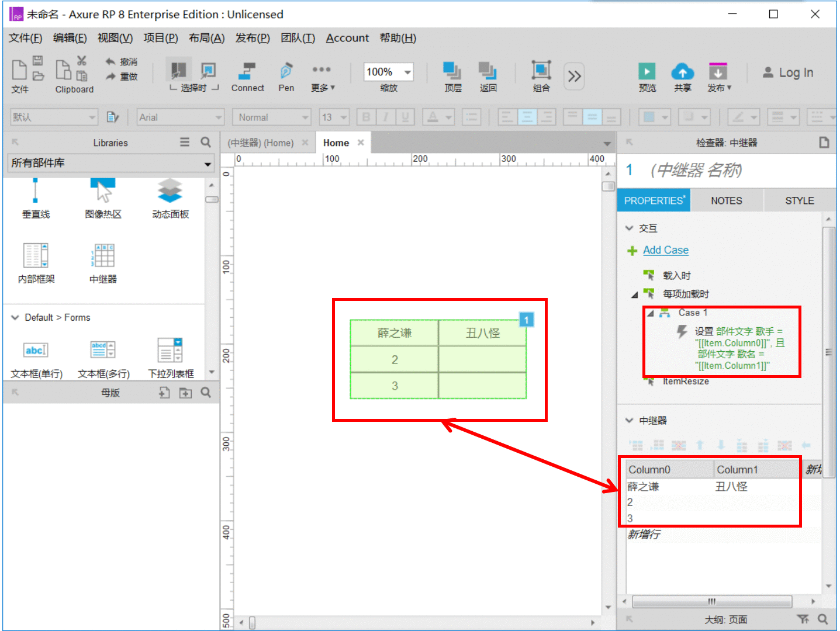
Task: Select the 动态面板 widget
Action: [170, 199]
